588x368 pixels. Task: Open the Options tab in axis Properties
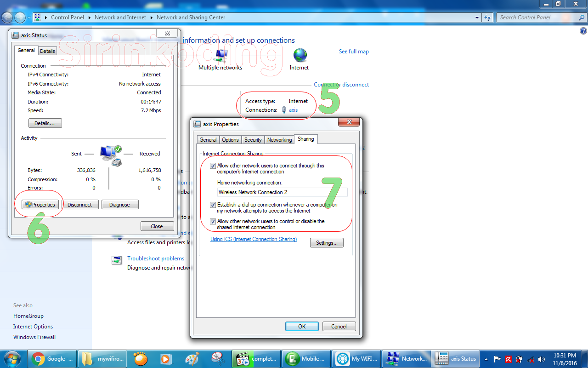pos(230,140)
